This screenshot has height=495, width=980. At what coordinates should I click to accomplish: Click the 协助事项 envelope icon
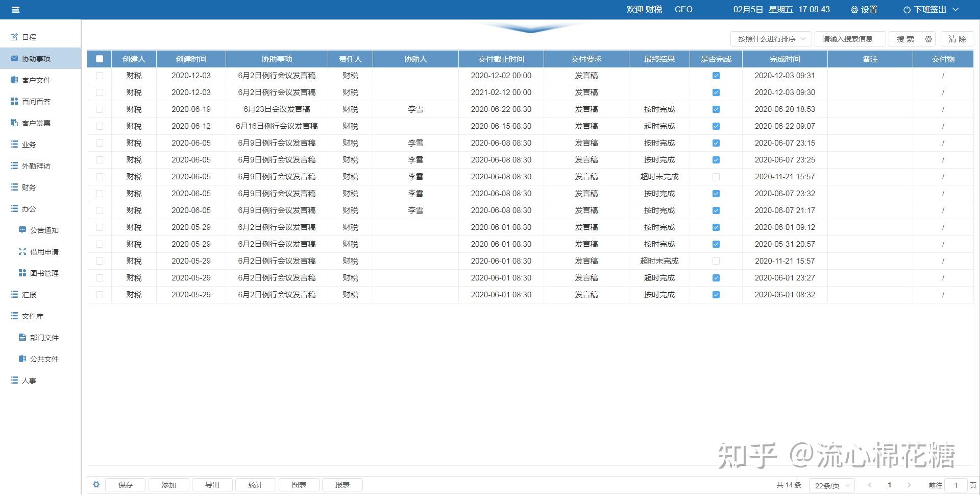tap(14, 58)
